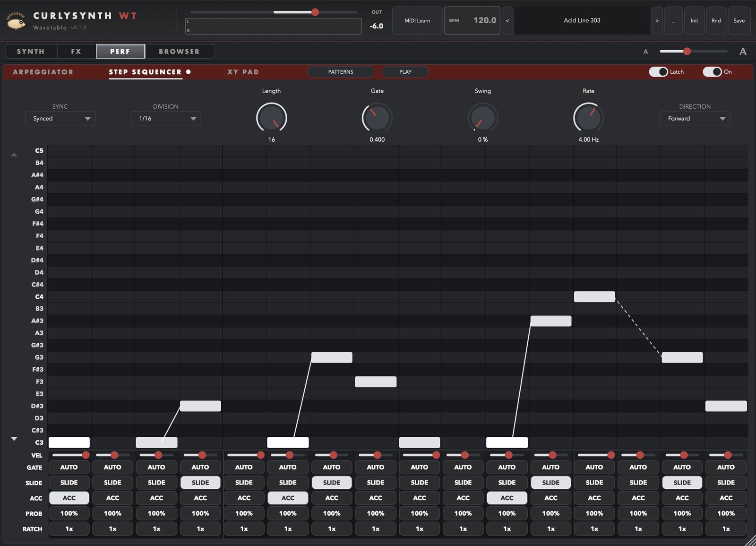Disable ACC on the first step
The height and width of the screenshot is (546, 756).
pos(69,498)
